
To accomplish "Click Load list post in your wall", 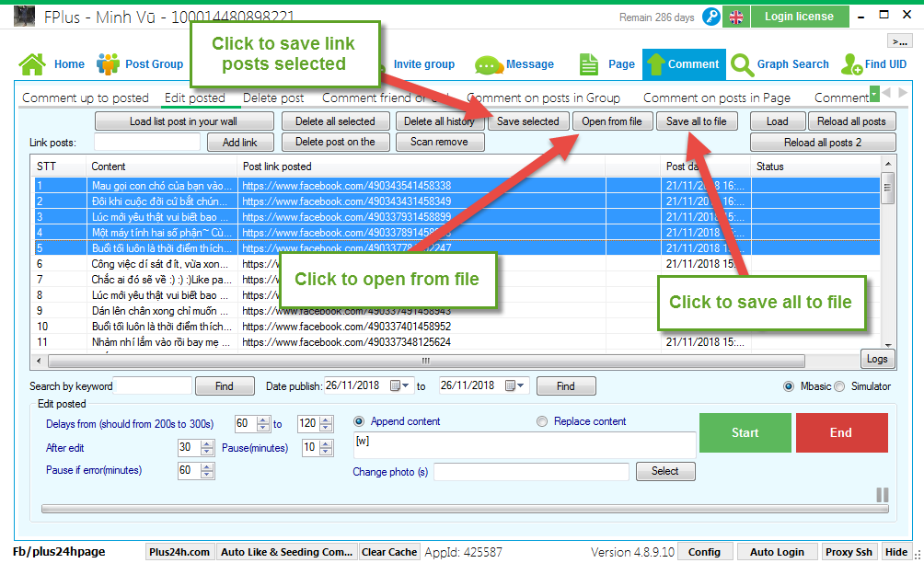I will (184, 121).
